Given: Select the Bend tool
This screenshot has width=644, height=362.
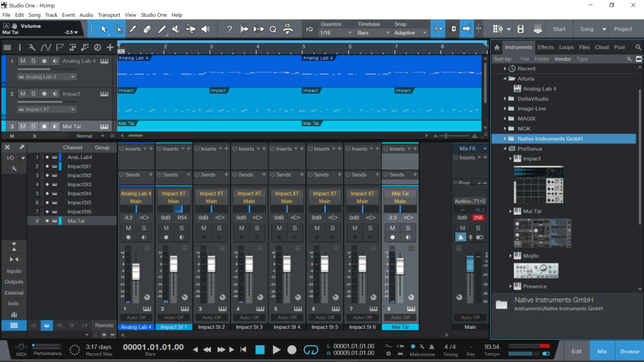Looking at the screenshot, I should point(191,29).
